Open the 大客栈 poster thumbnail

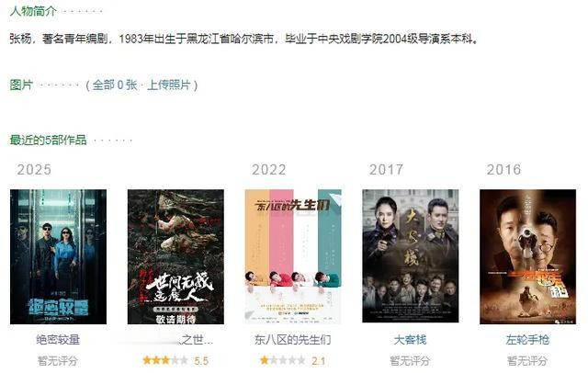[x=411, y=256]
